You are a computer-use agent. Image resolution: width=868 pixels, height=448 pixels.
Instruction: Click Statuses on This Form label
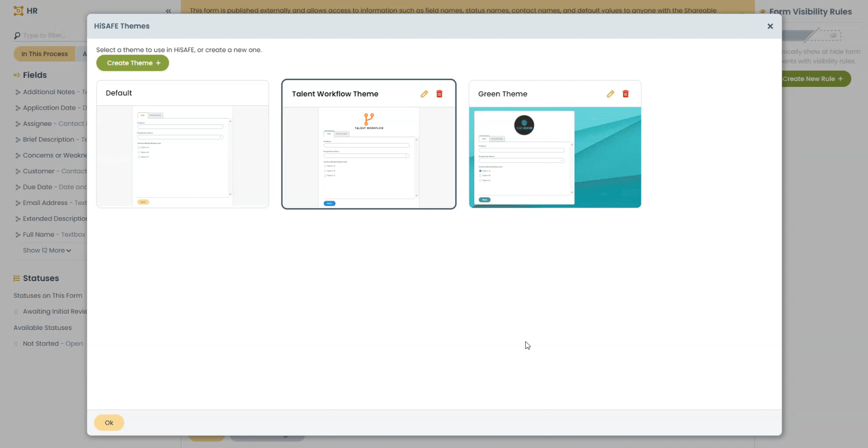point(48,296)
